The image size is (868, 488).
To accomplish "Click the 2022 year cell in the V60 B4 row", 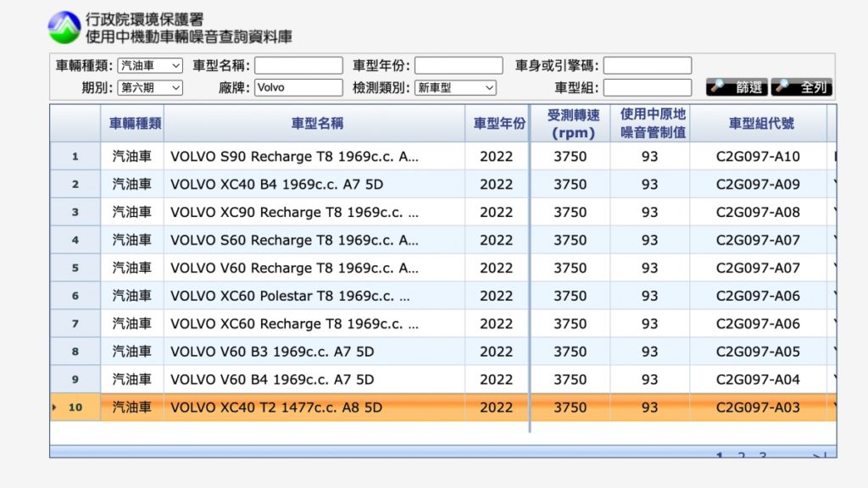I will pyautogui.click(x=497, y=380).
